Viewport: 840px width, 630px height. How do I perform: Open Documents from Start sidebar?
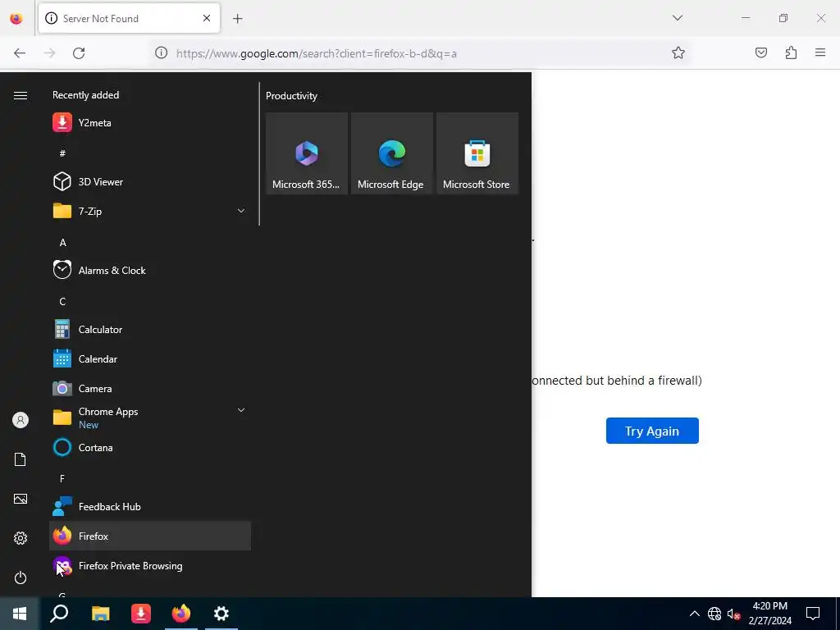21,459
